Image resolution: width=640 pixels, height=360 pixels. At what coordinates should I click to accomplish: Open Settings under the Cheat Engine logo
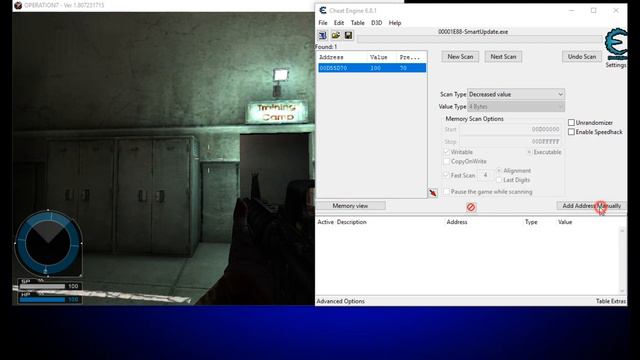click(616, 65)
